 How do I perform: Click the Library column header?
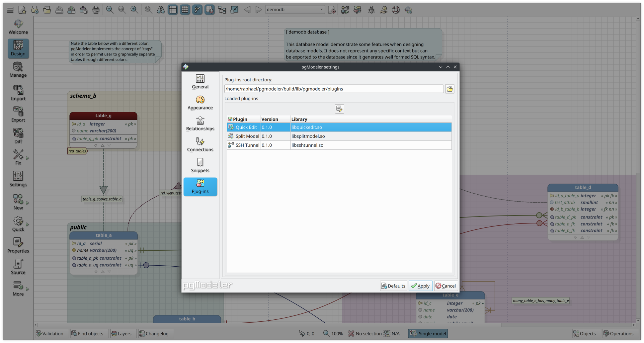[x=371, y=119]
